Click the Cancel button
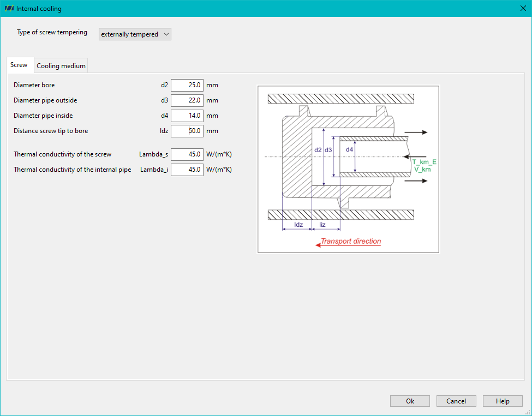Screen dimensions: 532x416 tap(456, 401)
